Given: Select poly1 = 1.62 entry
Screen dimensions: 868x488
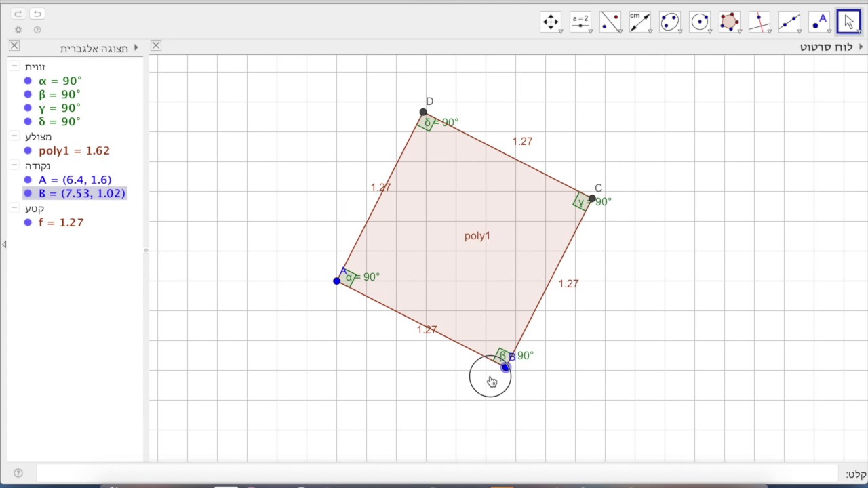Looking at the screenshot, I should click(74, 150).
